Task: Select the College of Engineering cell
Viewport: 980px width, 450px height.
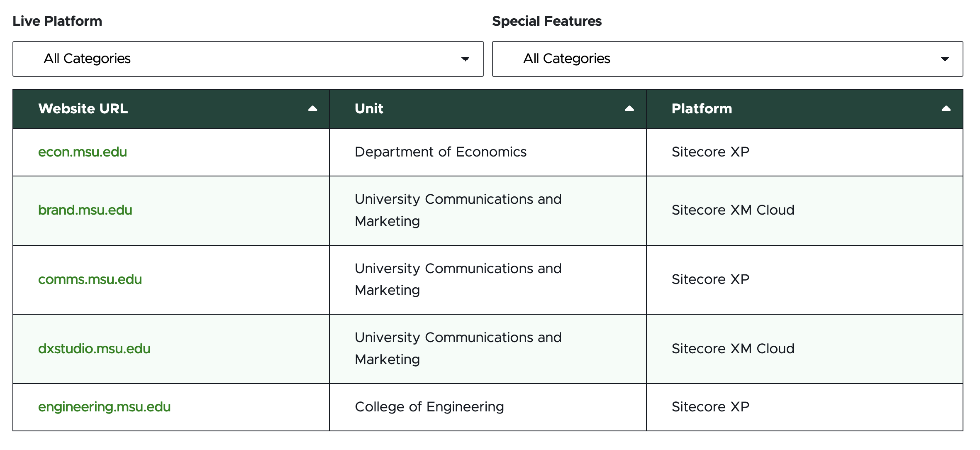Action: click(488, 407)
